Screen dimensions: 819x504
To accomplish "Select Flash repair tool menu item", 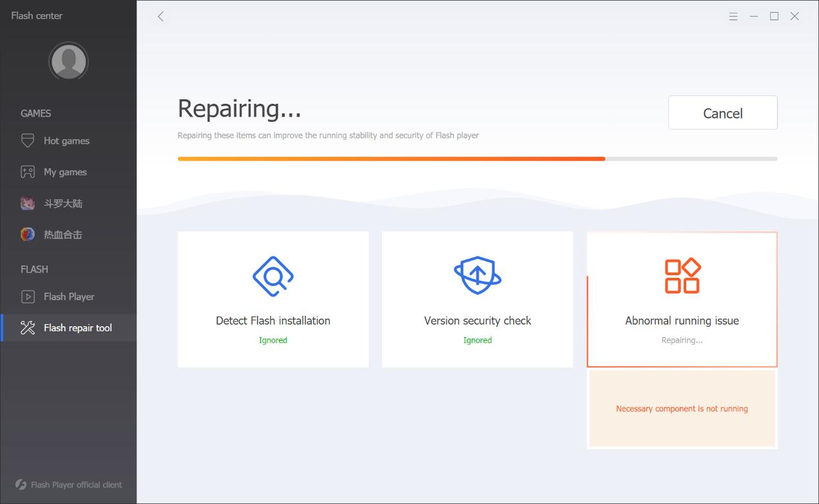I will pyautogui.click(x=68, y=327).
